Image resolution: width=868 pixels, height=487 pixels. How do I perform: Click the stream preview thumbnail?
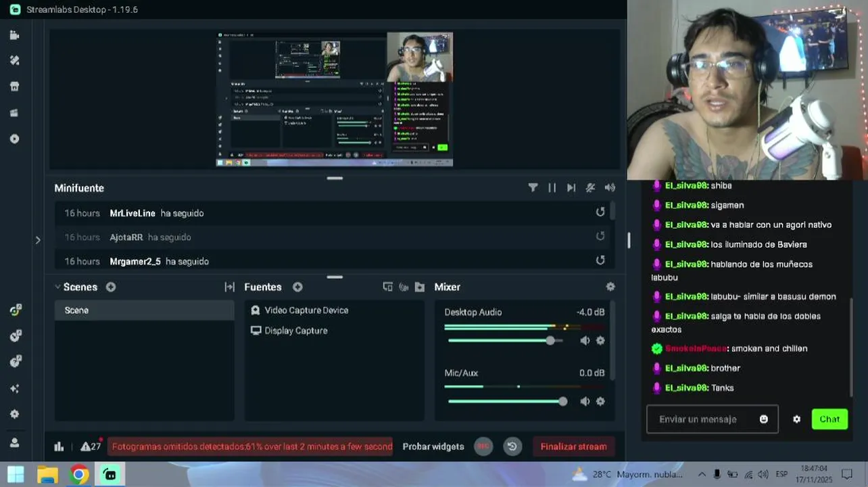pos(335,99)
